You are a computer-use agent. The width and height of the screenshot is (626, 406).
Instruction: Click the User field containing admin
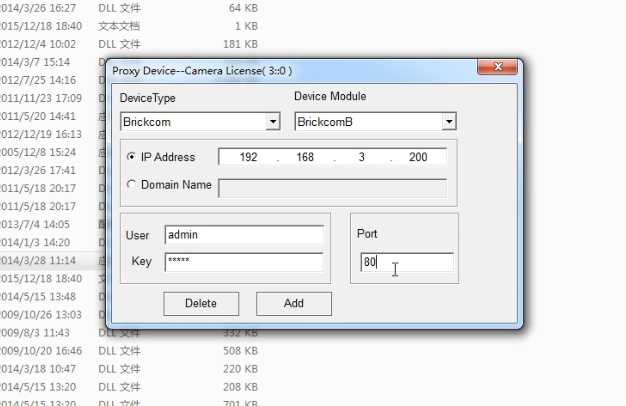244,235
